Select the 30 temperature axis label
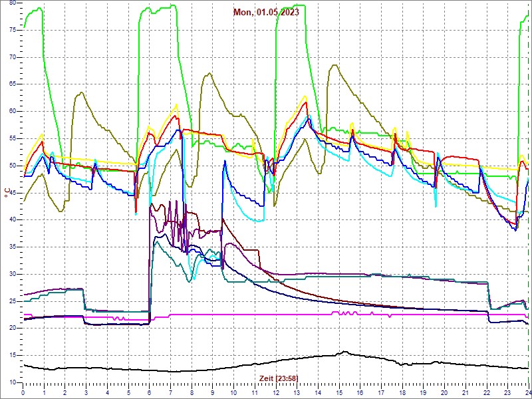Image resolution: width=532 pixels, height=399 pixels. (x=13, y=274)
